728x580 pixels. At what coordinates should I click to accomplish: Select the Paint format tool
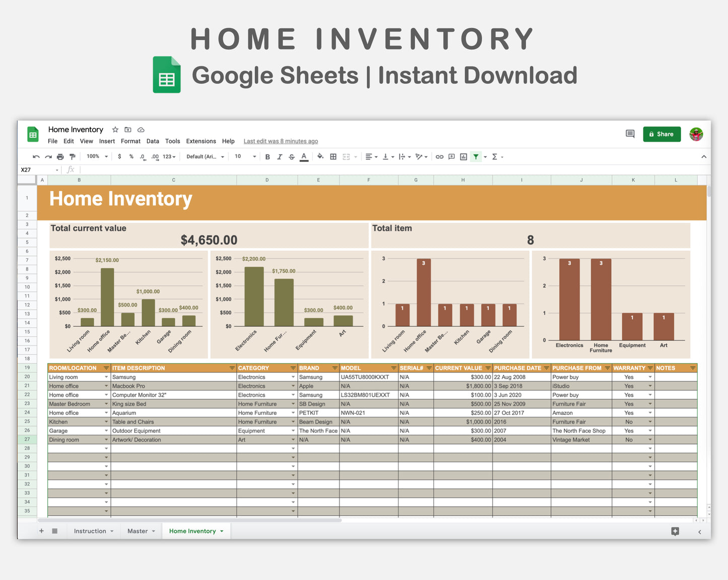73,157
